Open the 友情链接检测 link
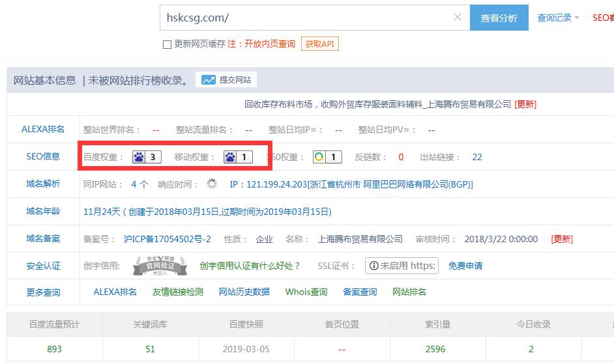The width and height of the screenshot is (614, 364). 178,292
